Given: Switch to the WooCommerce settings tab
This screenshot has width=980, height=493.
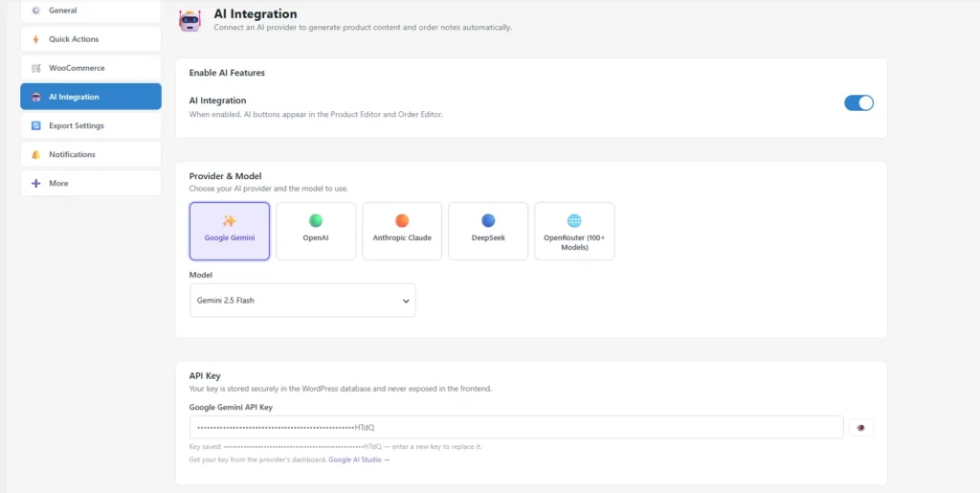Looking at the screenshot, I should click(x=91, y=68).
